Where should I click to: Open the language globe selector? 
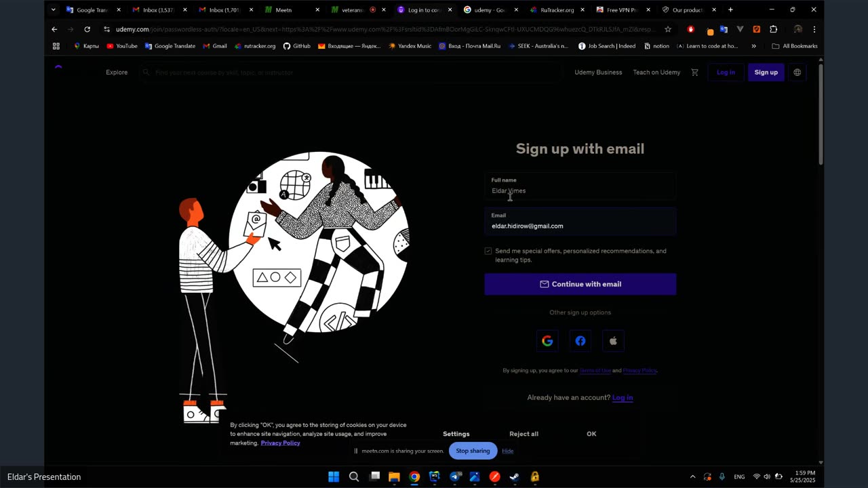click(797, 73)
